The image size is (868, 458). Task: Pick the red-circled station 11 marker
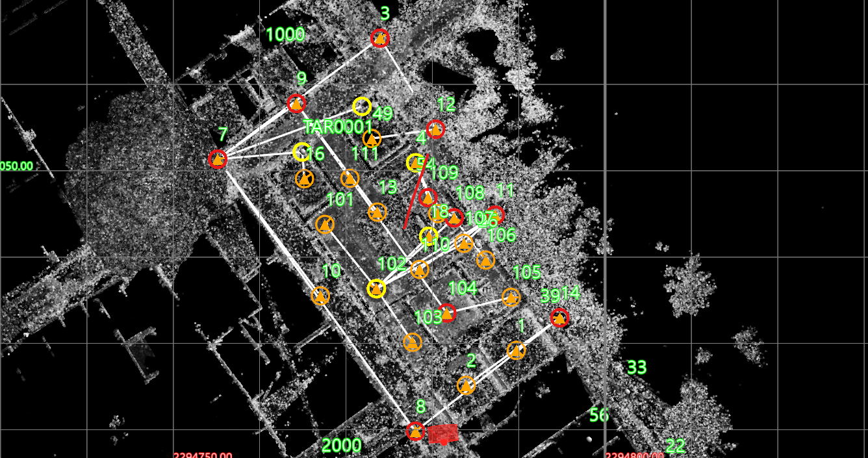tap(495, 214)
